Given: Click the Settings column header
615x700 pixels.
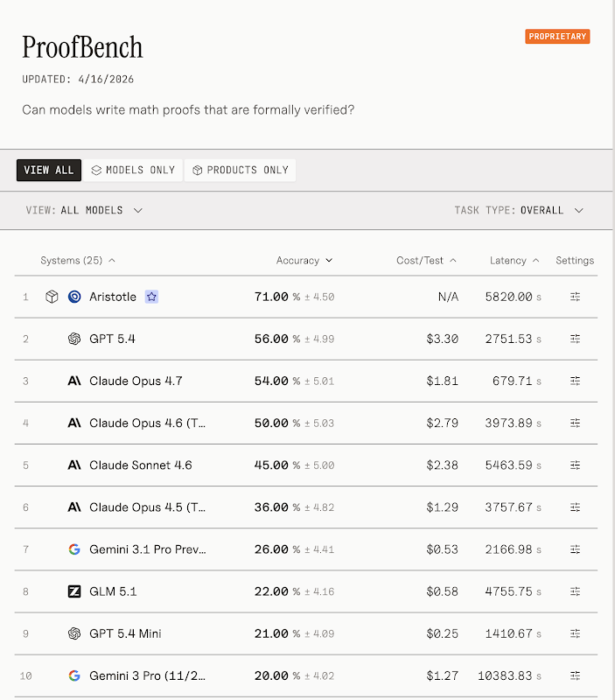Looking at the screenshot, I should (x=575, y=260).
